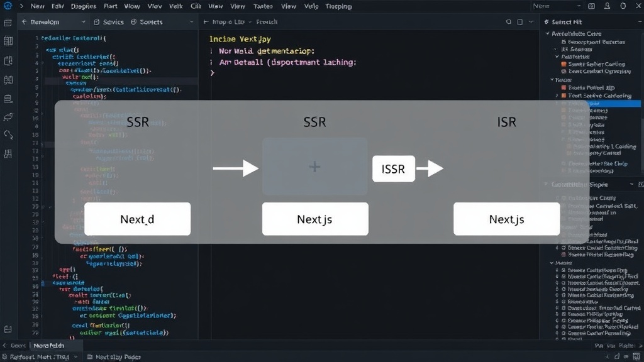Viewport: 644px width, 362px height.
Task: Open the "None" dropdown at top right
Action: click(557, 6)
